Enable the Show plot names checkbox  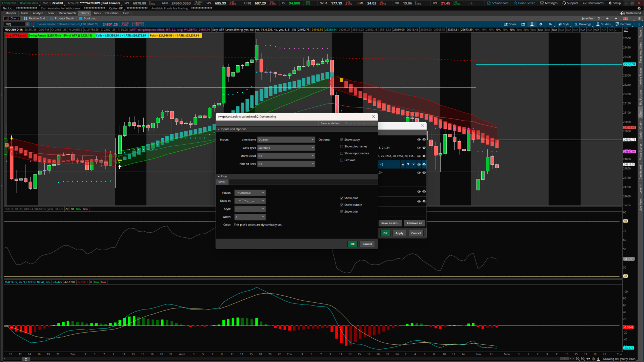[x=342, y=147]
